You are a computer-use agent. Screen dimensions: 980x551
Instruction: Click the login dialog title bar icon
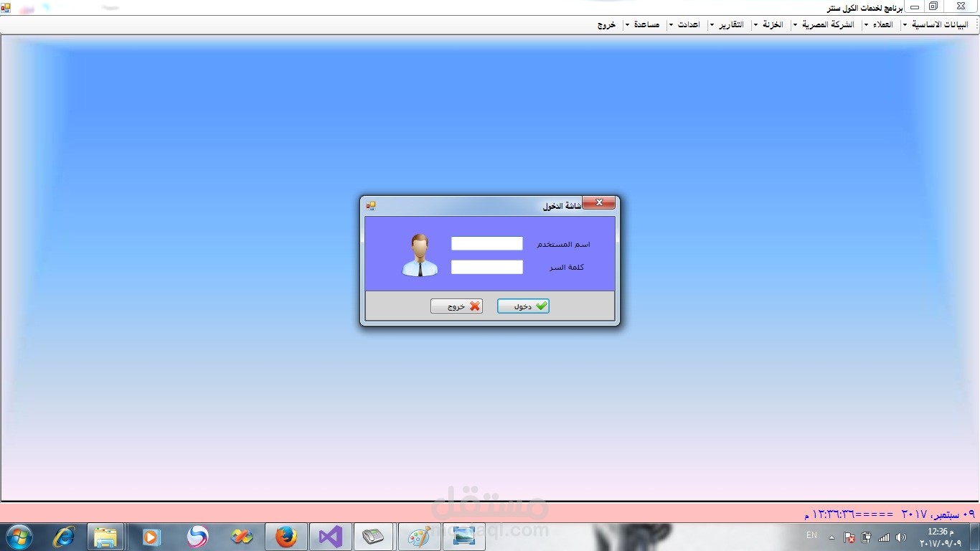(x=371, y=206)
